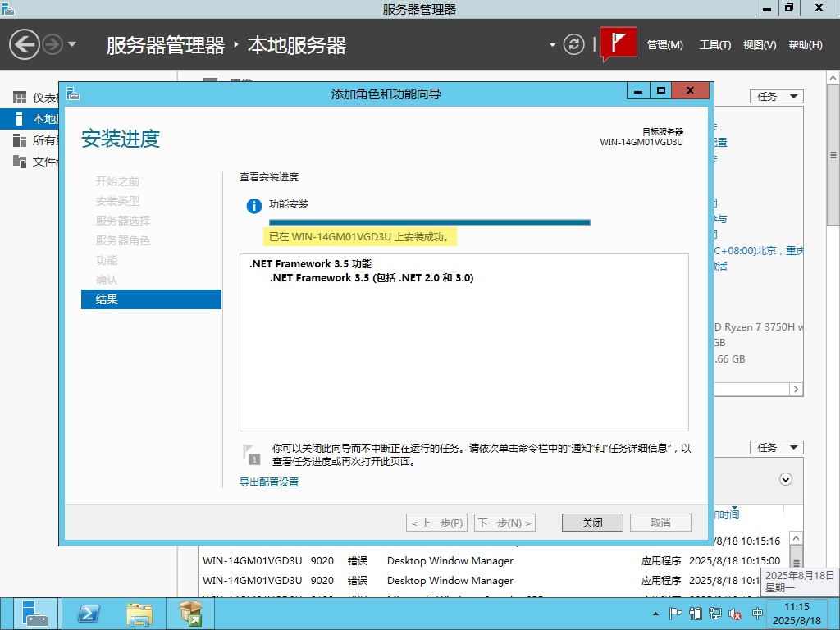Click the 关闭 button in the wizard
The width and height of the screenshot is (840, 630).
click(x=592, y=523)
